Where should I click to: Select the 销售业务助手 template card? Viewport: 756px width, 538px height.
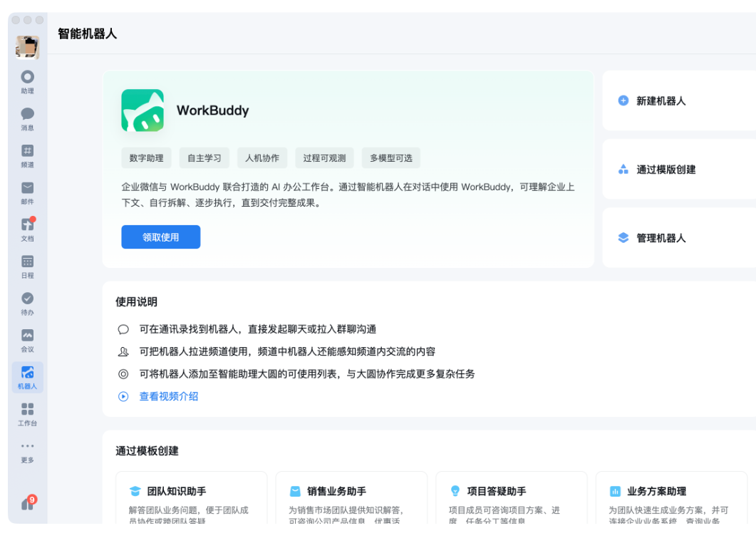pyautogui.click(x=351, y=497)
